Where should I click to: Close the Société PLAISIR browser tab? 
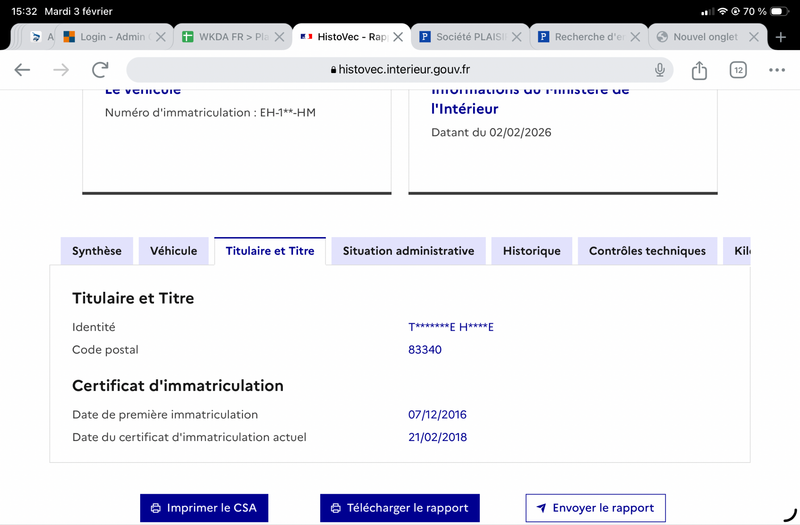coord(517,37)
